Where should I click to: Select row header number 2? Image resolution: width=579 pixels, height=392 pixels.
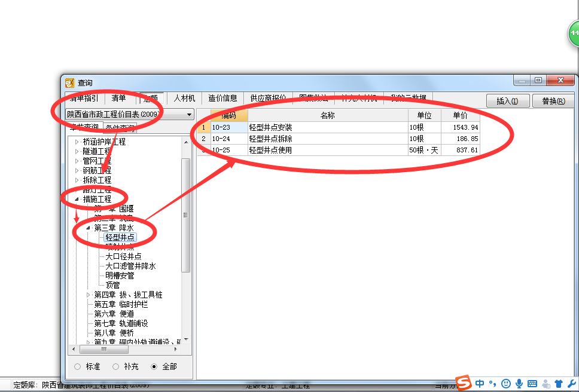pos(203,139)
